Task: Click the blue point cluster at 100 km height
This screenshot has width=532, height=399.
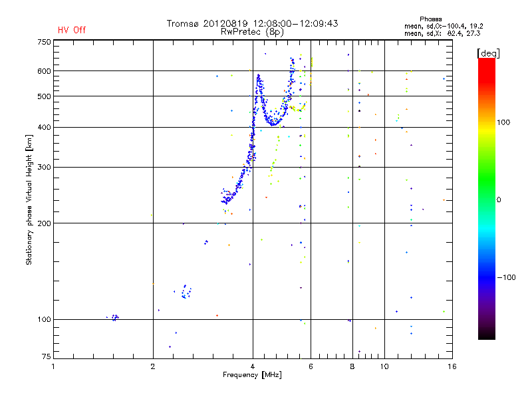Action: pos(114,318)
